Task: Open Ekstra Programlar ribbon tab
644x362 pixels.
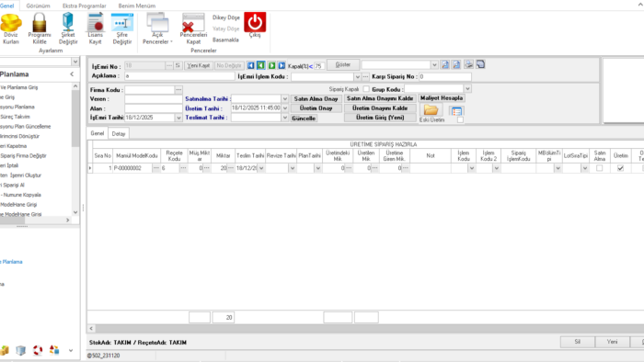Action: [x=85, y=6]
